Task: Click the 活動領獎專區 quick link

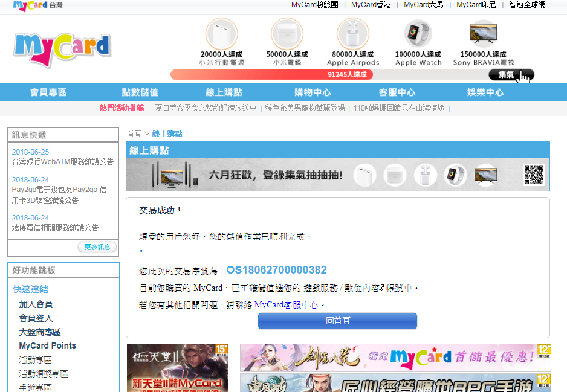Action: click(x=44, y=374)
